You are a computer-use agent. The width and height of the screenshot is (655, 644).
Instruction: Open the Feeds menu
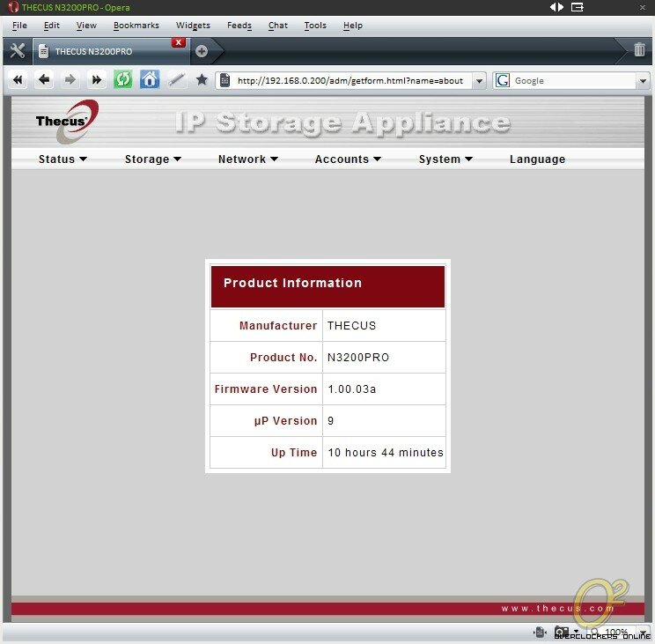(x=239, y=26)
